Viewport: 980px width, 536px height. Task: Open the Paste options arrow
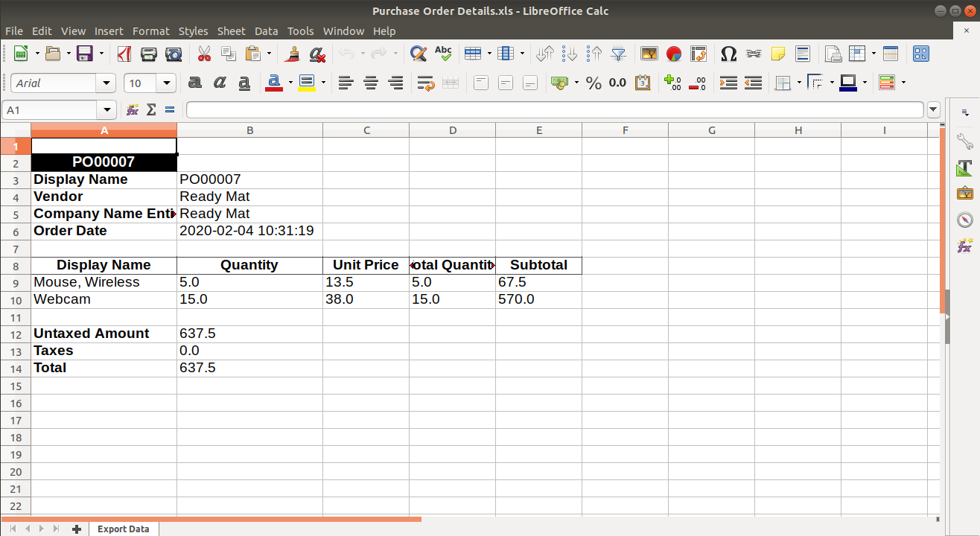[x=269, y=54]
